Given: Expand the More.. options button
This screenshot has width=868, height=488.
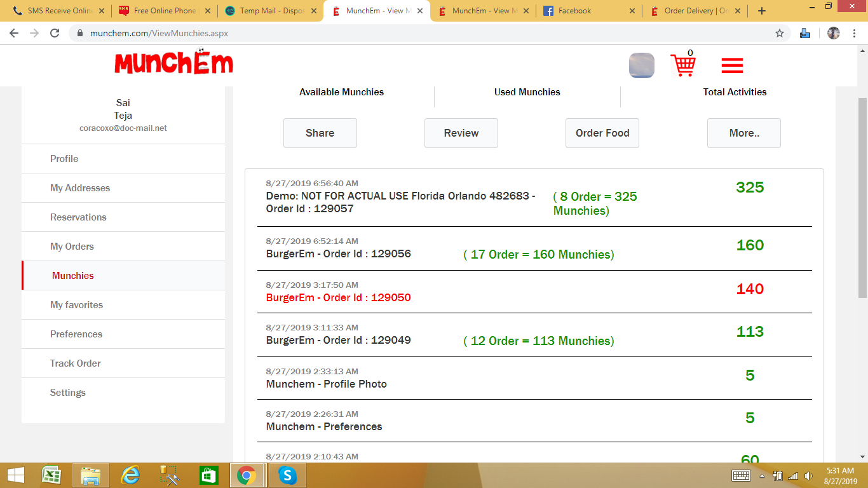Looking at the screenshot, I should click(x=743, y=133).
